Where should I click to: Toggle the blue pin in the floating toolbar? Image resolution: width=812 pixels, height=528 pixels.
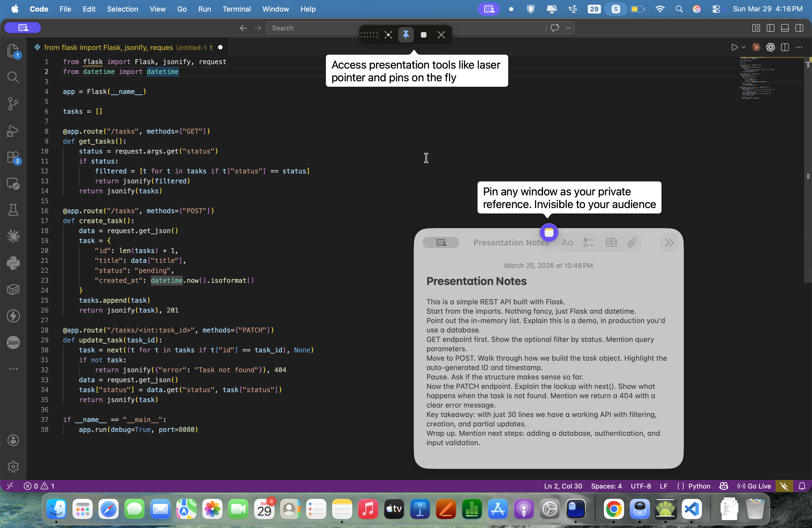pos(406,35)
